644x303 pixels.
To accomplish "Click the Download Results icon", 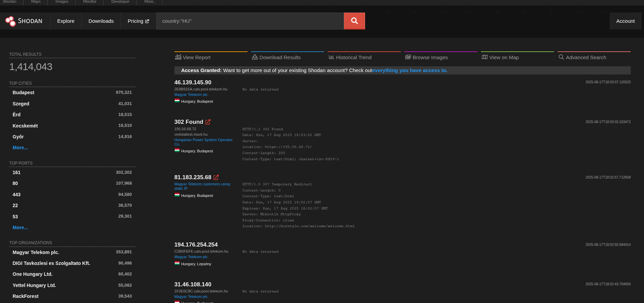I will click(255, 57).
